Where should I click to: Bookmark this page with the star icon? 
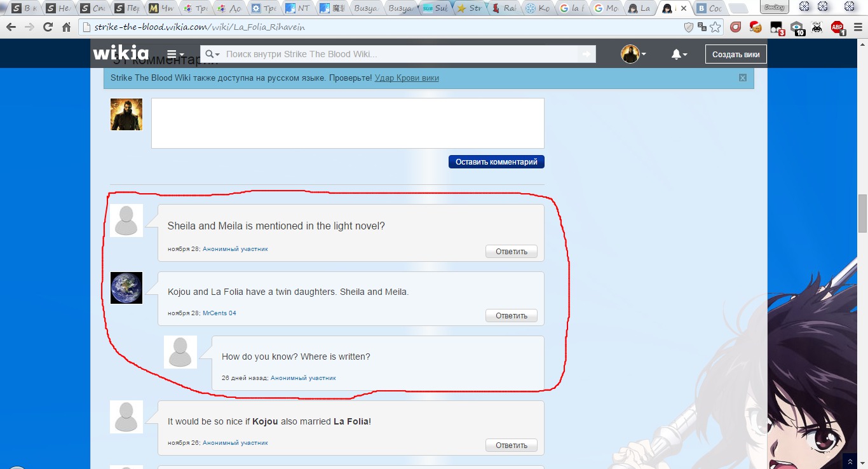click(715, 27)
